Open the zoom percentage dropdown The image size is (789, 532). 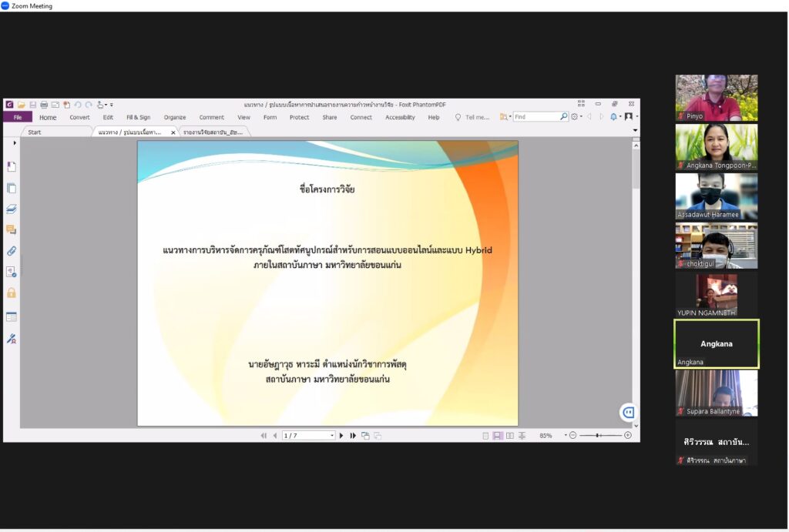pos(565,436)
